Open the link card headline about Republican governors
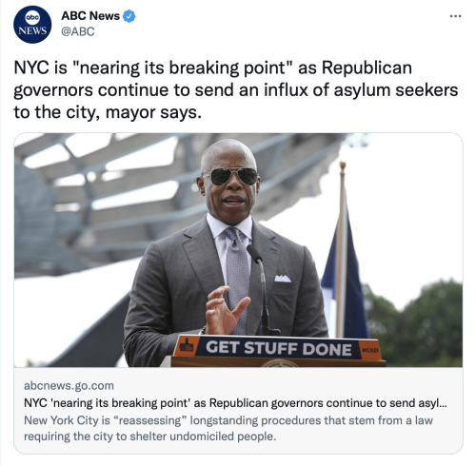Viewport: 476px width, 466px height. point(235,403)
